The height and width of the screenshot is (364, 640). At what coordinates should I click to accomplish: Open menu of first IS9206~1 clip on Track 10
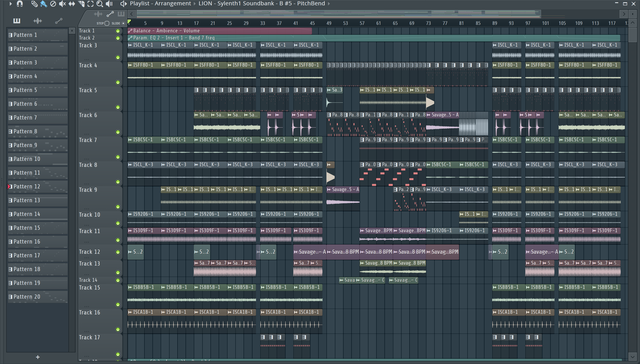click(130, 214)
